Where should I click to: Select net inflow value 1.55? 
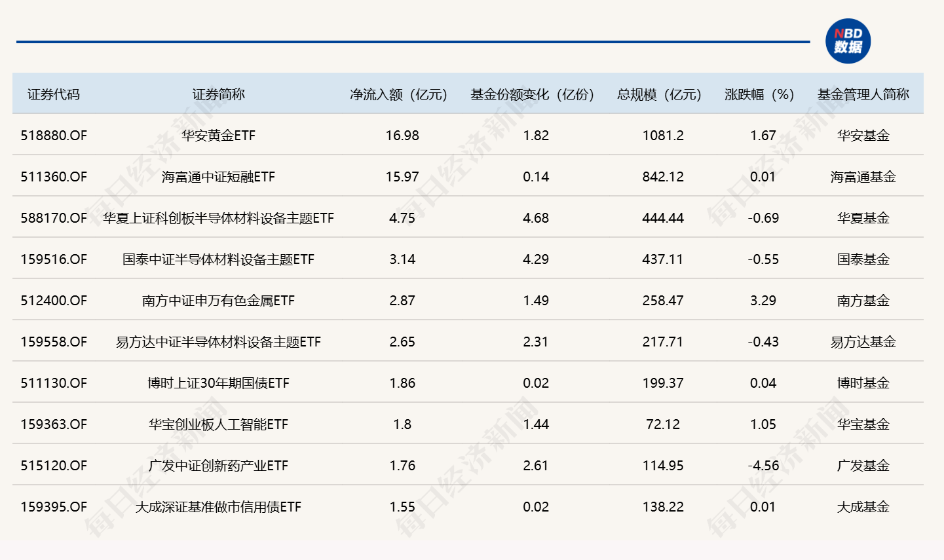(402, 507)
